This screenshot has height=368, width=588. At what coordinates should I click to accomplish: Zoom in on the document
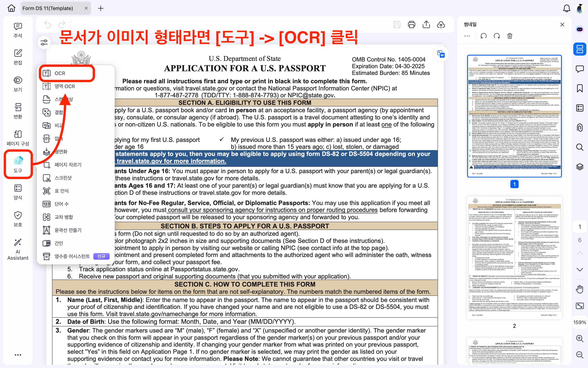[580, 339]
